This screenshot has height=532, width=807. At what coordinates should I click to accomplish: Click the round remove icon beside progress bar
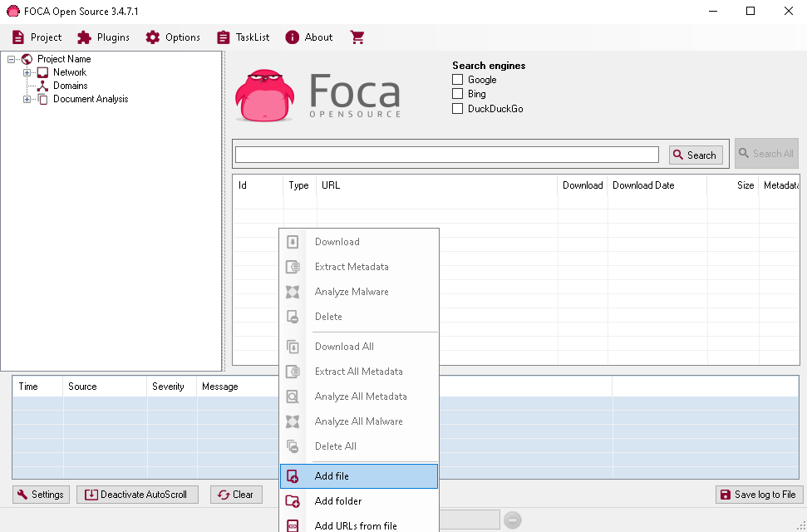point(513,520)
